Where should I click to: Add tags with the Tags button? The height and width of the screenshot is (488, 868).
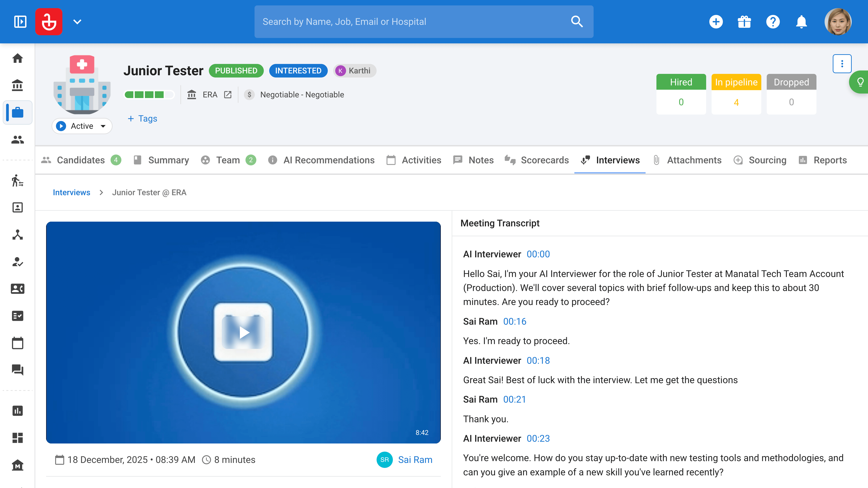[x=142, y=119]
